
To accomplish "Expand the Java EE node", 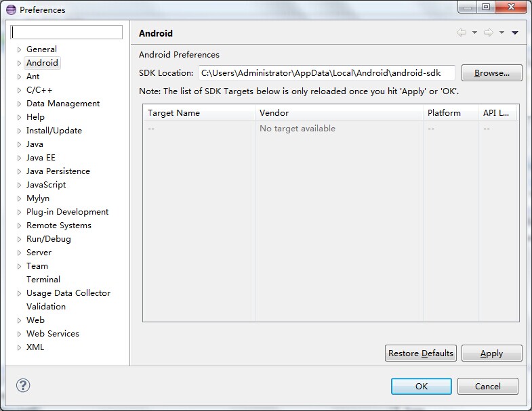I will (20, 158).
